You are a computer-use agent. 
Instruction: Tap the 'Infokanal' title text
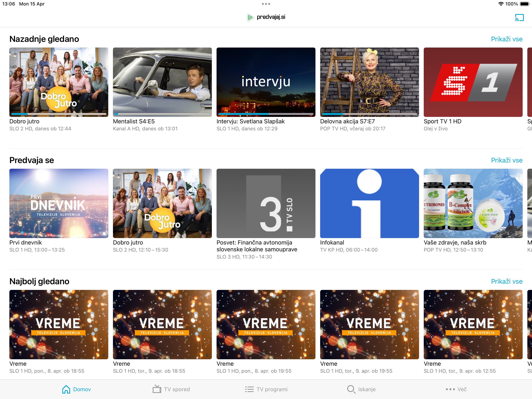(x=332, y=243)
